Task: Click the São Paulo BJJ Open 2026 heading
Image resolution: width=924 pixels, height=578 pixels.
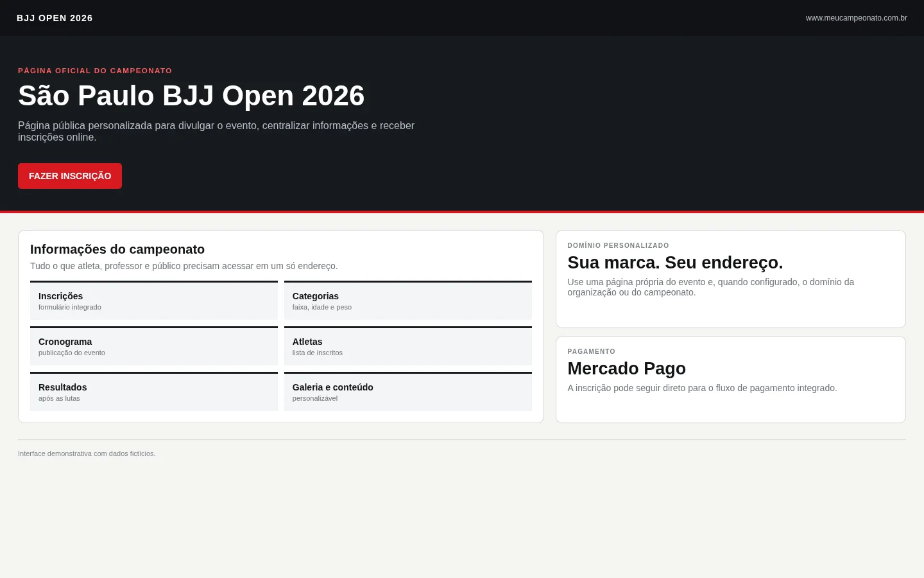Action: pyautogui.click(x=191, y=96)
